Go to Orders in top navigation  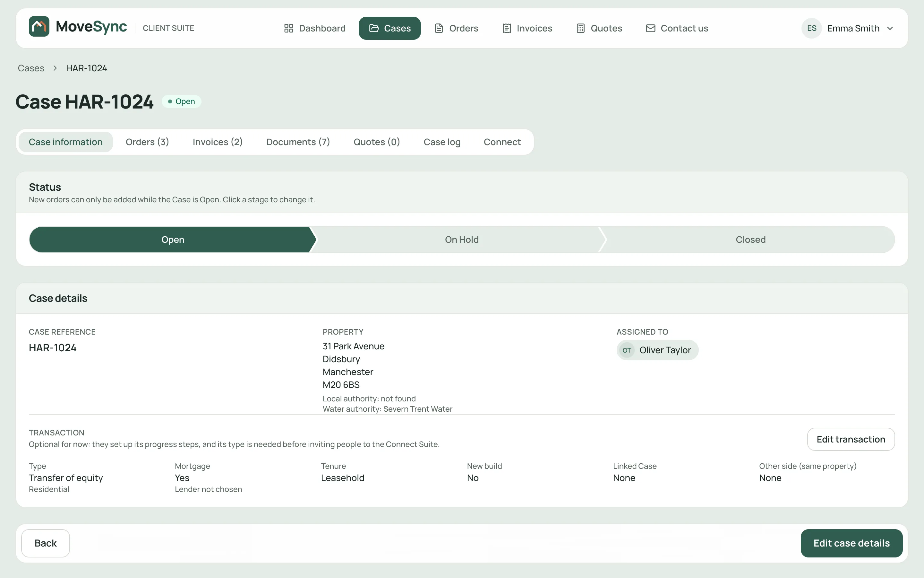pos(456,28)
